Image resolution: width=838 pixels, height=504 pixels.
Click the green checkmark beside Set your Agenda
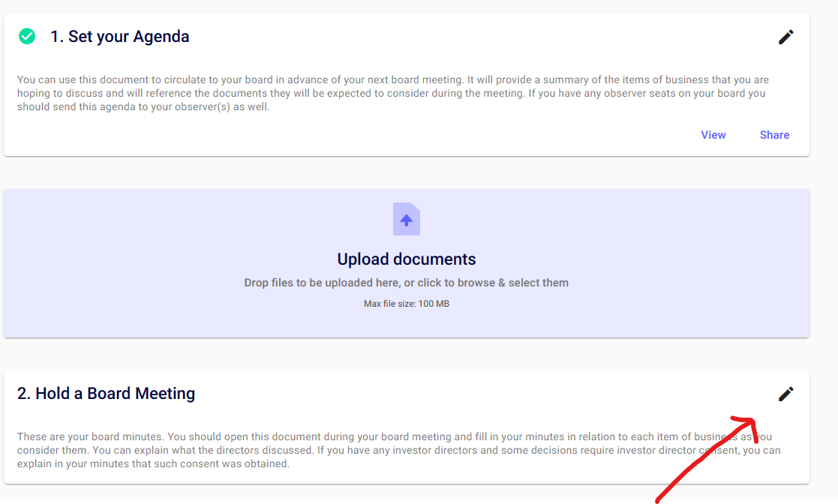[x=27, y=37]
